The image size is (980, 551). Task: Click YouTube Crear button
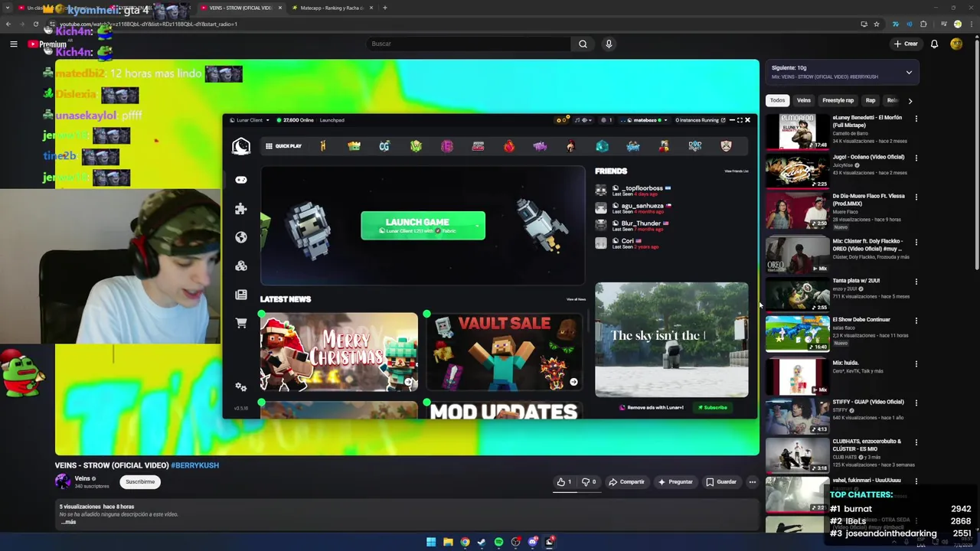[905, 44]
